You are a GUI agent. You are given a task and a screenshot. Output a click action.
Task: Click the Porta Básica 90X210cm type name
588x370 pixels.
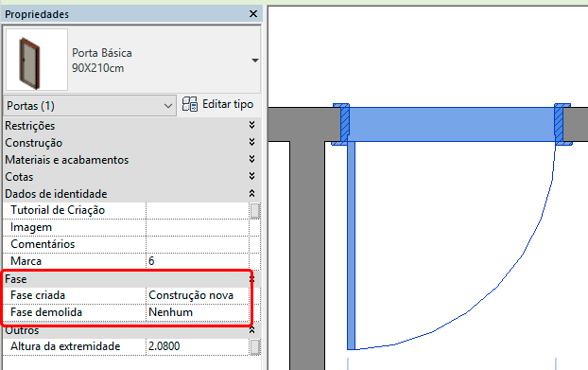(102, 60)
